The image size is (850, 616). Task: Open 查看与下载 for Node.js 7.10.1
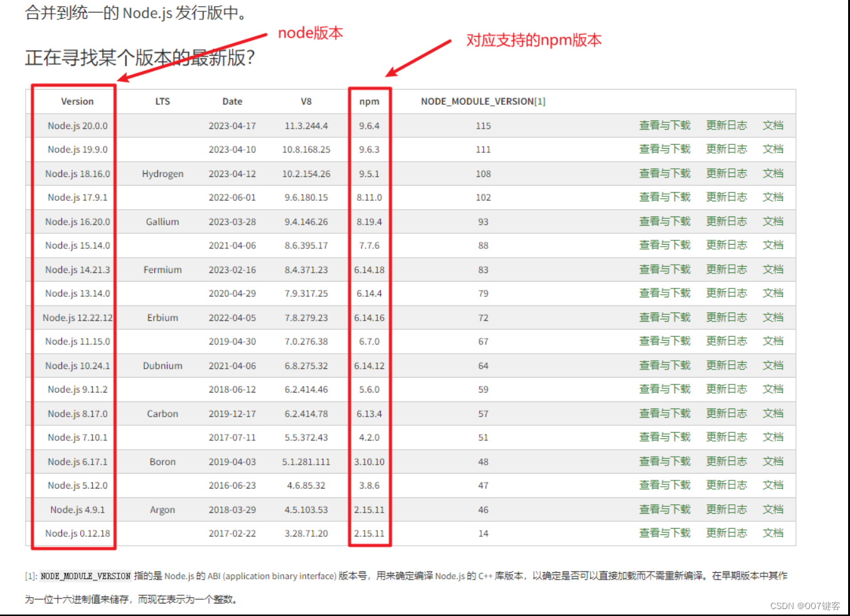(x=664, y=437)
